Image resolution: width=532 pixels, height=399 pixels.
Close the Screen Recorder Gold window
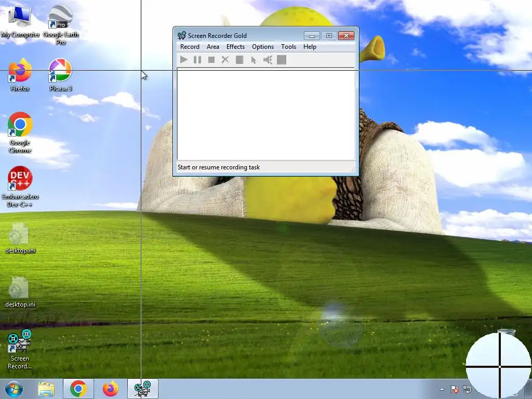point(346,36)
